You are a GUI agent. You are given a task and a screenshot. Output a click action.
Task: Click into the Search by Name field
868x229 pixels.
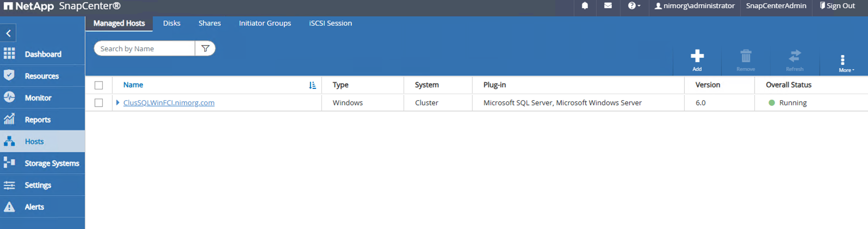tap(144, 49)
